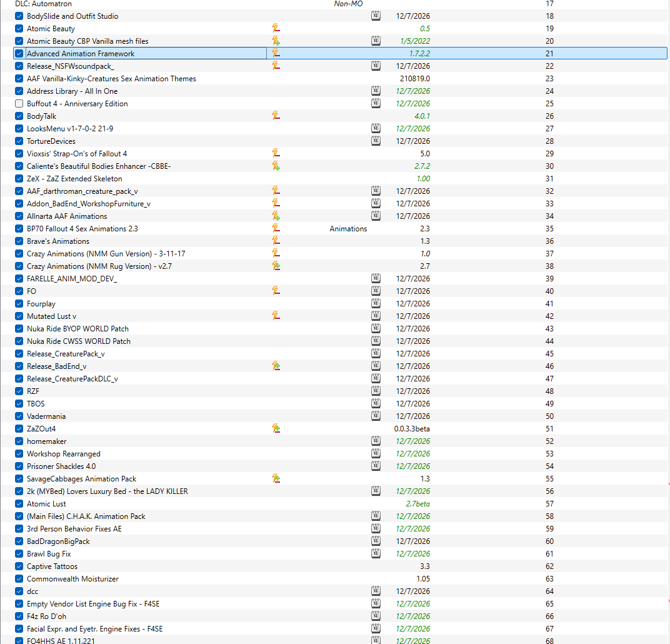Select the Release_CreaturePackDLC_v mod name
This screenshot has height=644, width=670.
72,379
